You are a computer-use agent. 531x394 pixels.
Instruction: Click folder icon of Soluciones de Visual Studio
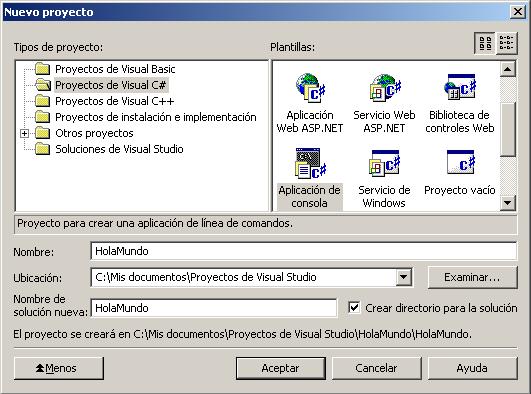[43, 149]
